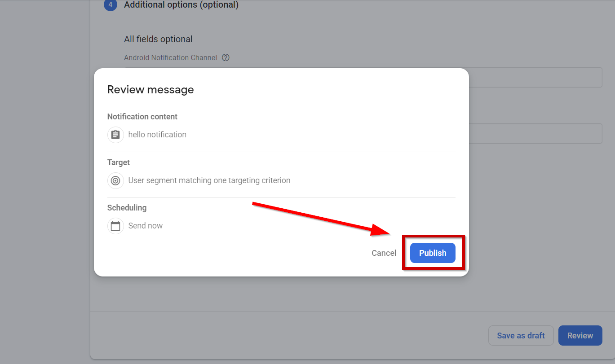Click the step 4 numbered badge

tap(110, 5)
